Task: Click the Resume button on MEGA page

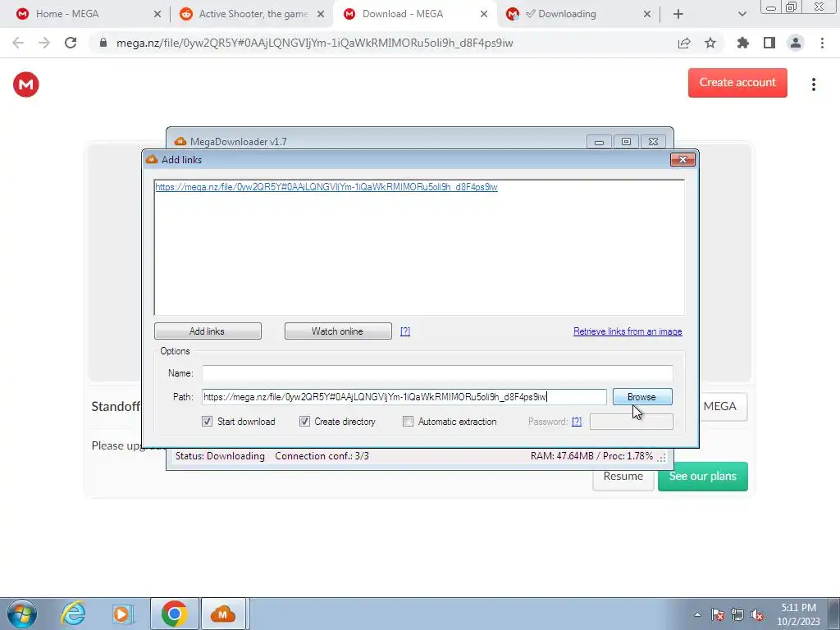Action: (623, 477)
